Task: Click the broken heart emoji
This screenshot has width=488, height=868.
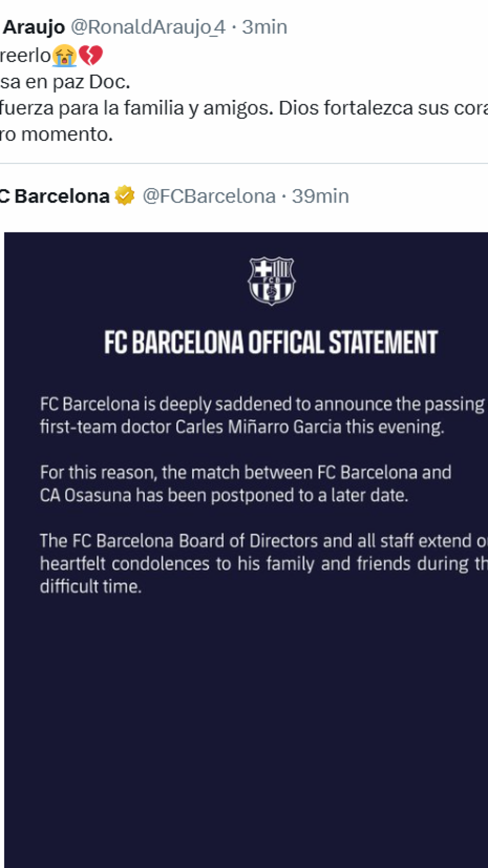Action: pyautogui.click(x=91, y=55)
